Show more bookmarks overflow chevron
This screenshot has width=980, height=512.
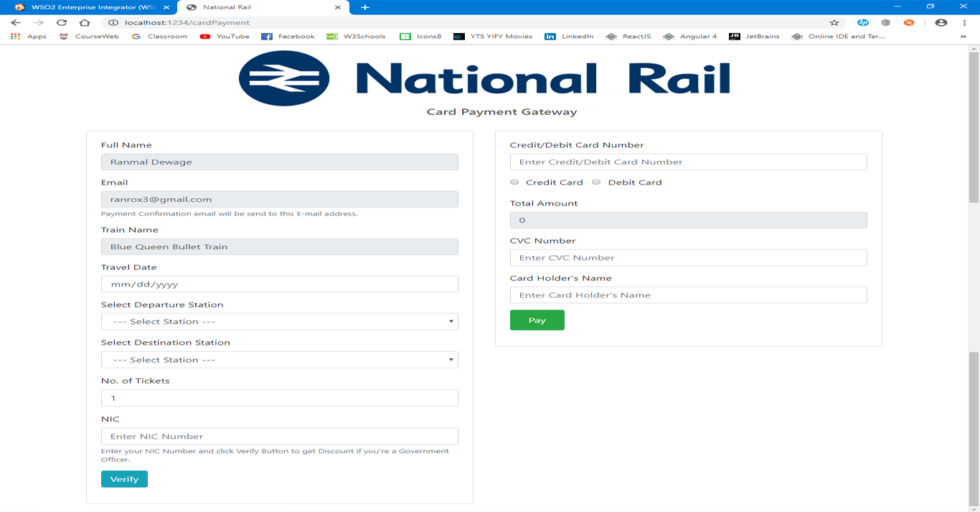pyautogui.click(x=963, y=37)
